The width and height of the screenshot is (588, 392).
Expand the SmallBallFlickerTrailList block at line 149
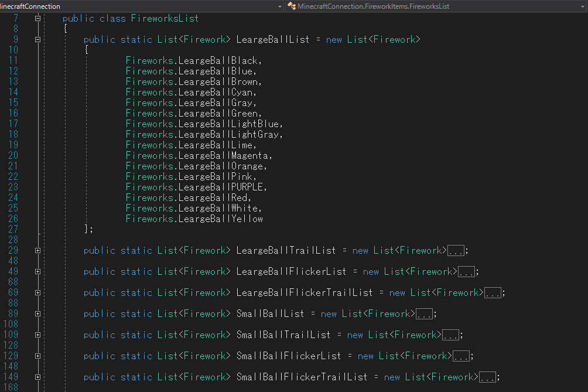click(37, 377)
